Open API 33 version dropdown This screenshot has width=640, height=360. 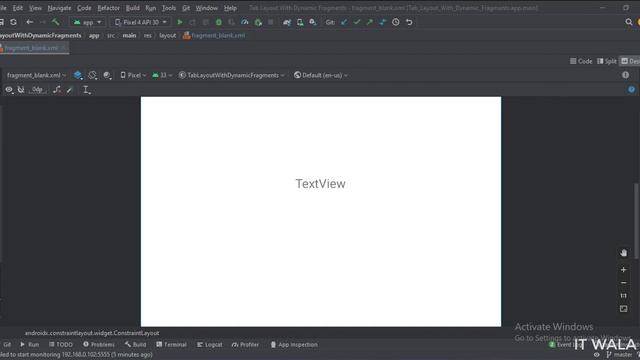pos(162,75)
